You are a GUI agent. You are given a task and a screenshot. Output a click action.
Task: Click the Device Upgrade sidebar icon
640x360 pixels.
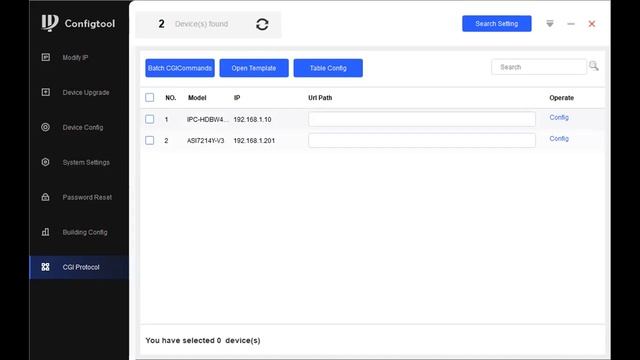pyautogui.click(x=46, y=92)
